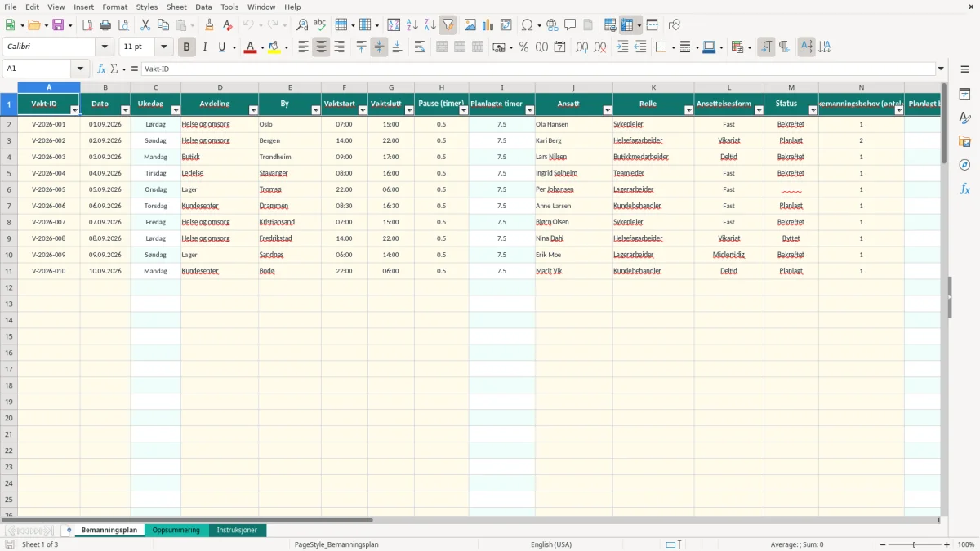Select Clone Formatting paintbrush icon
Viewport: 980px width, 551px height.
tap(209, 25)
